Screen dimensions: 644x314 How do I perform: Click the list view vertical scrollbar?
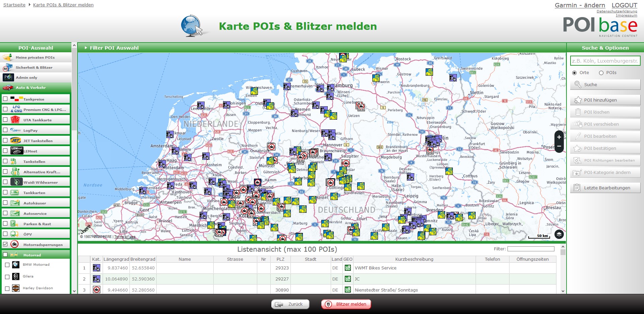pos(563,271)
